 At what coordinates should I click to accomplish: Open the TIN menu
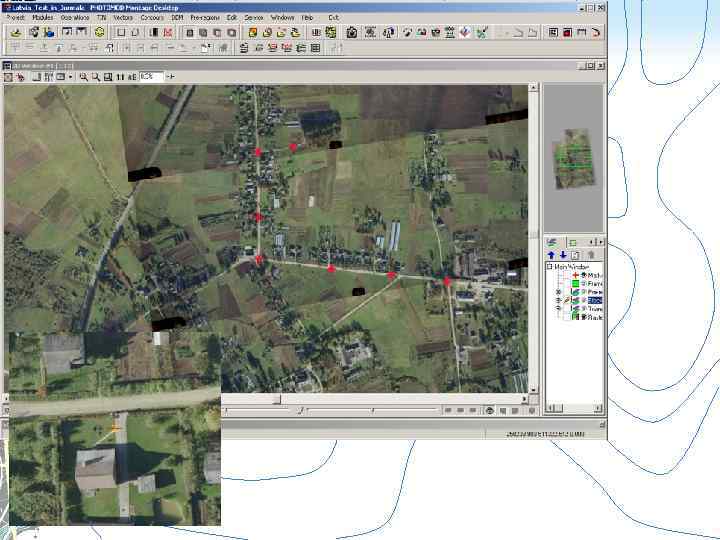101,17
